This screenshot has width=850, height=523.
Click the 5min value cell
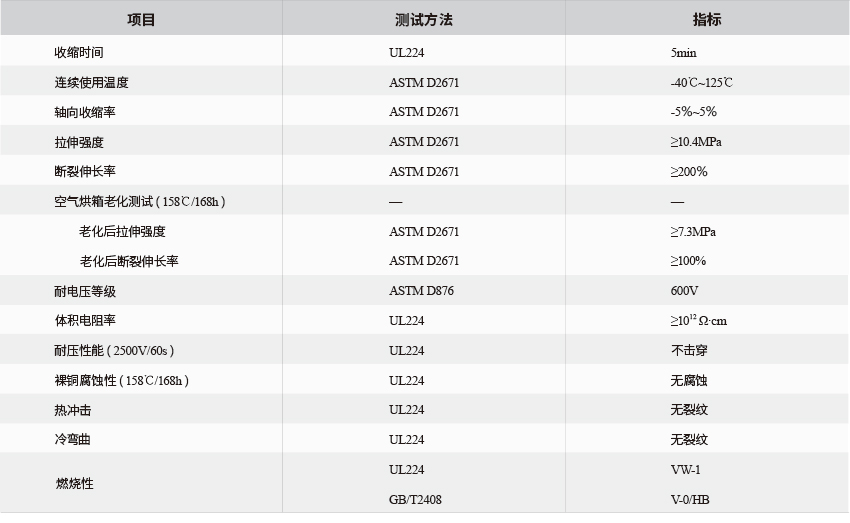pyautogui.click(x=685, y=52)
